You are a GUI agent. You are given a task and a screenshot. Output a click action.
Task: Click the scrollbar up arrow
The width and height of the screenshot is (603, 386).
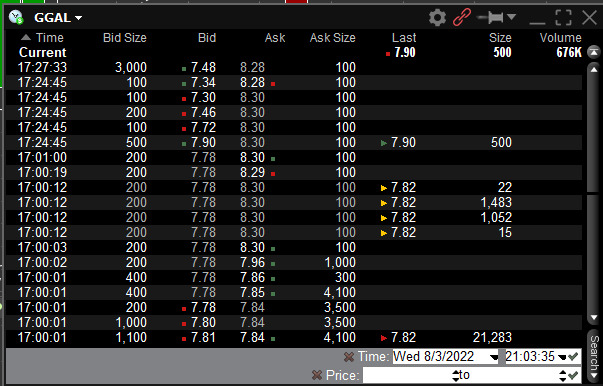tap(594, 69)
